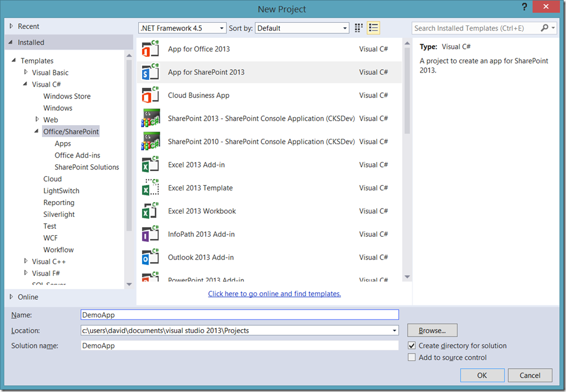This screenshot has width=566, height=392.
Task: Toggle Create directory for solution checkbox
Action: point(411,346)
